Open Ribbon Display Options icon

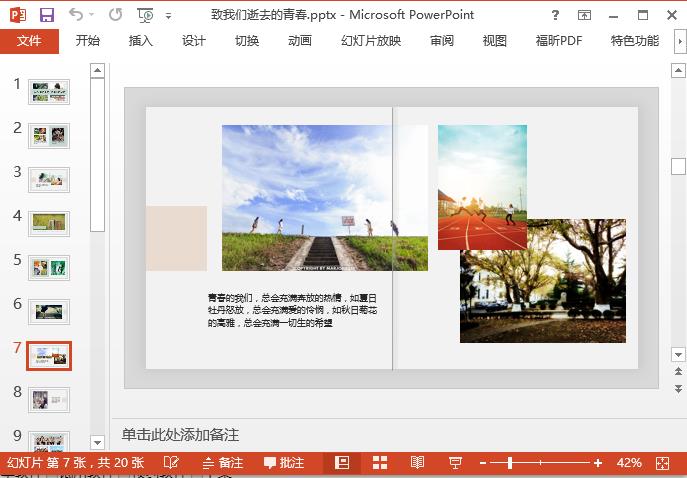[x=584, y=15]
